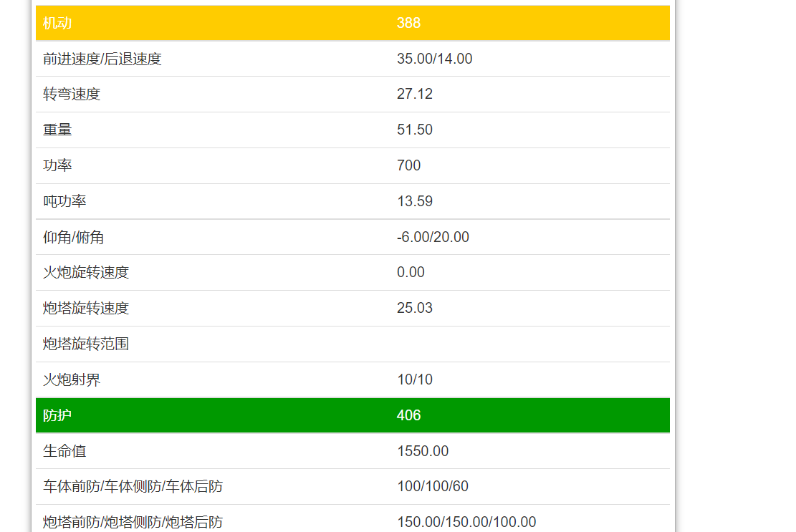Click the 车体前防/车体侧防/车体后防 label
The image size is (796, 532).
point(133,486)
